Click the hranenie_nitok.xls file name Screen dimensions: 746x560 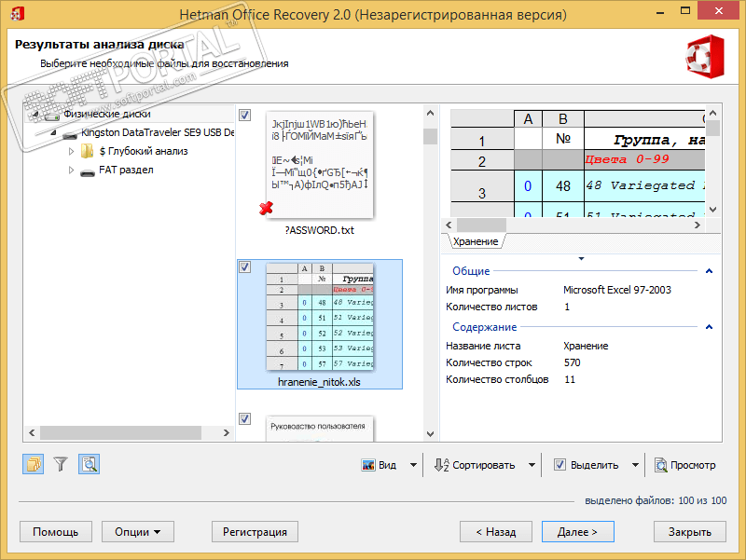click(x=319, y=382)
